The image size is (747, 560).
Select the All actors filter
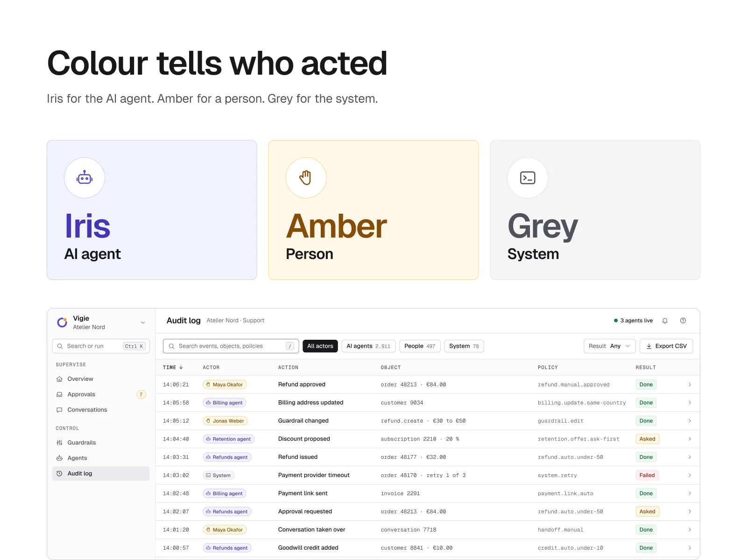(320, 346)
